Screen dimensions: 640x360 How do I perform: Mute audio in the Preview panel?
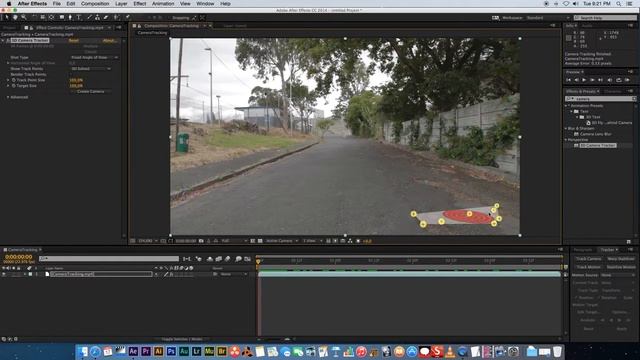(x=610, y=80)
